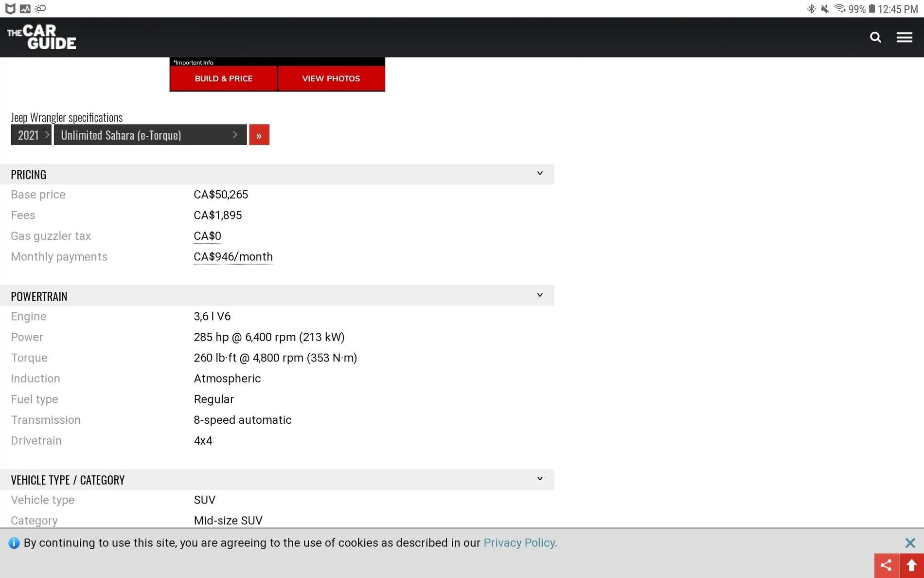Viewport: 924px width, 578px height.
Task: Tap the Wi-Fi status icon
Action: [840, 9]
